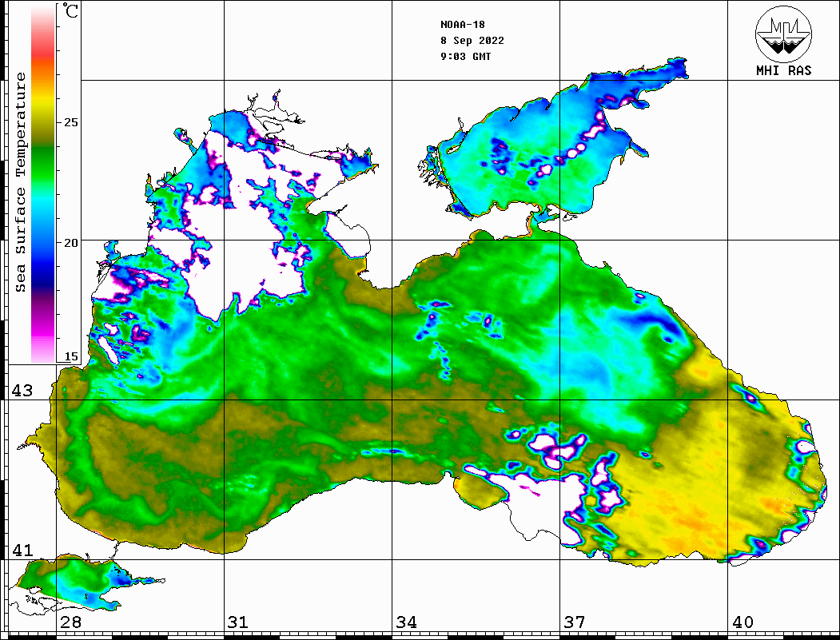Click longitude label 34

[406, 622]
